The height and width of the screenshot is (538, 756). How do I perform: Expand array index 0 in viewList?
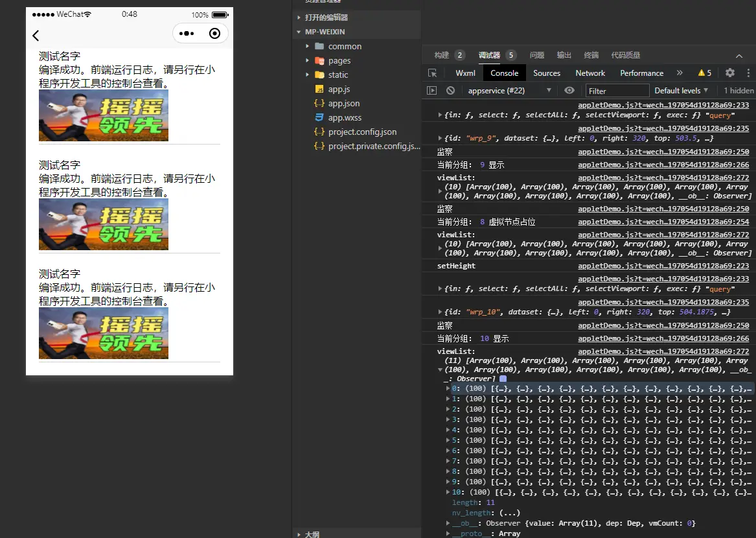coord(448,388)
